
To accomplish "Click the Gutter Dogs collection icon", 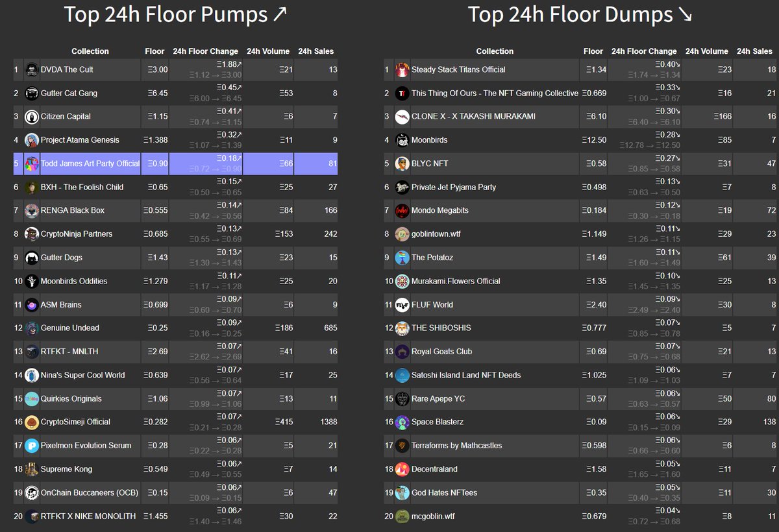I will tap(32, 258).
